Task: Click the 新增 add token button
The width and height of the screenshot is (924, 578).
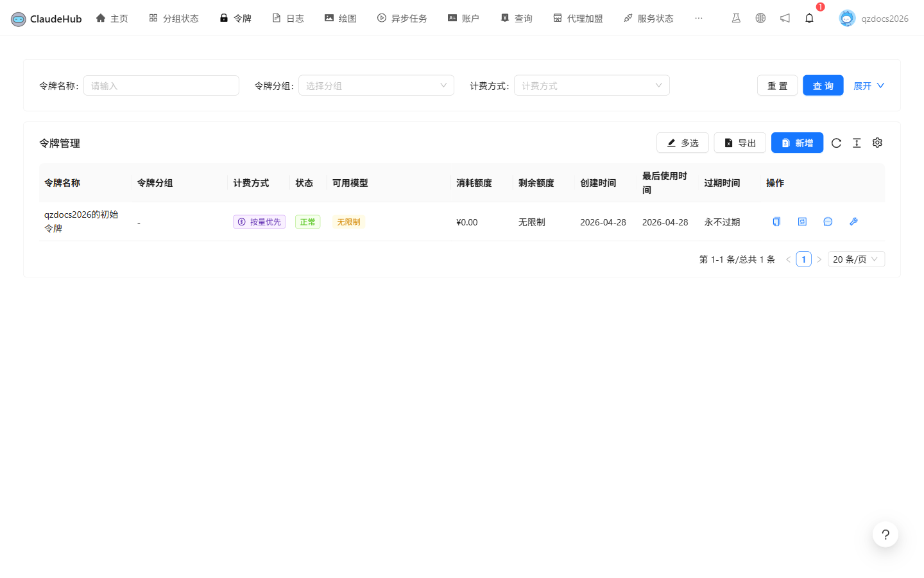Action: pyautogui.click(x=797, y=143)
